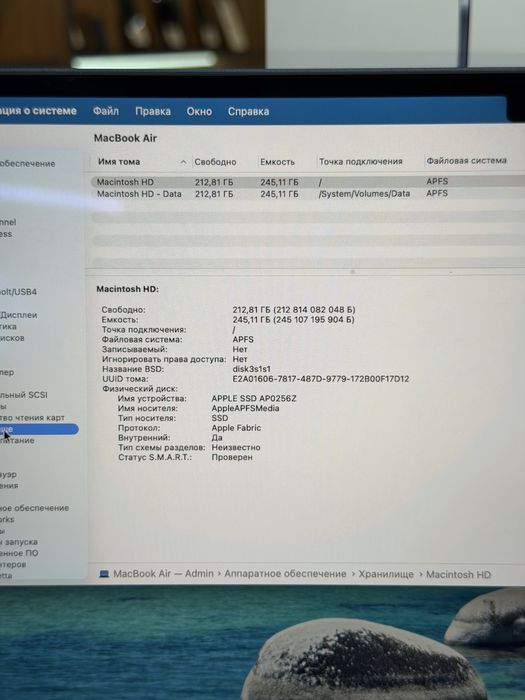Sort by Точка подключения column header
Viewport: 525px width, 700px height.
coord(361,161)
